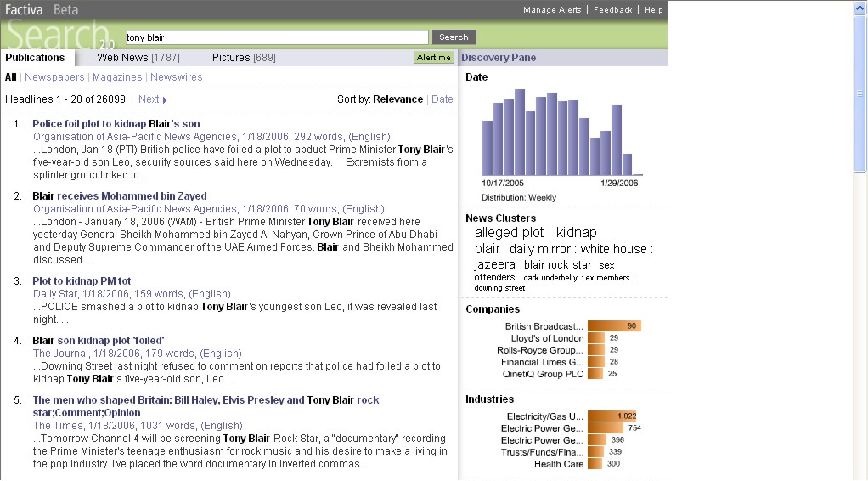
Task: Sort results by Relevance
Action: pyautogui.click(x=398, y=99)
